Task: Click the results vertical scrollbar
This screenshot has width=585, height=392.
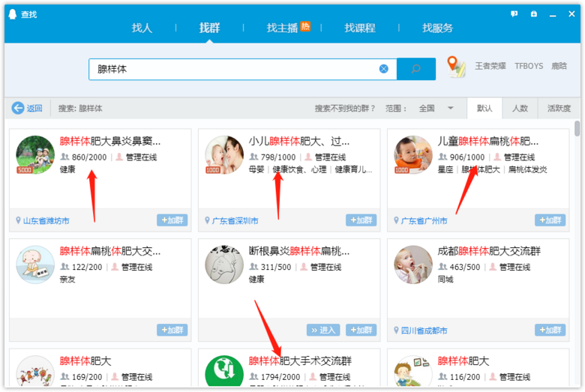Action: click(x=577, y=129)
